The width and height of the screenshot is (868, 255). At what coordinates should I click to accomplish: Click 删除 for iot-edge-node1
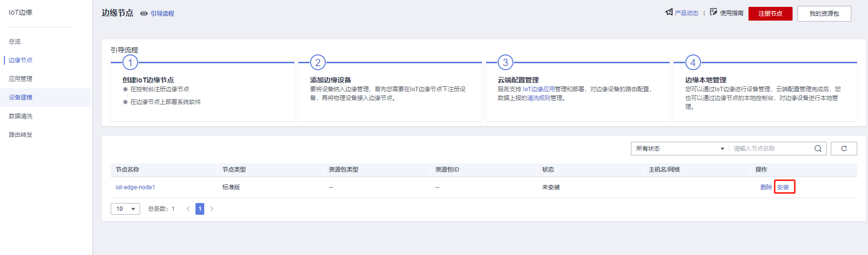(766, 187)
